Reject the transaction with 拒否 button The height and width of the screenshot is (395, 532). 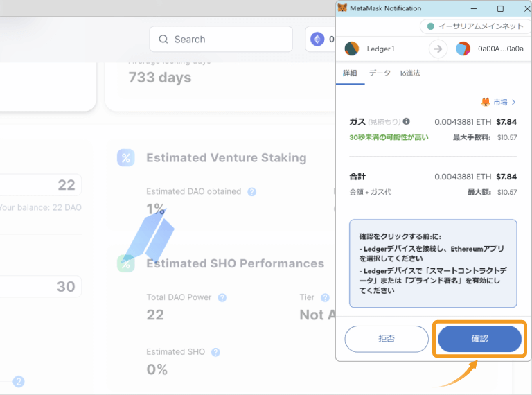tap(387, 339)
